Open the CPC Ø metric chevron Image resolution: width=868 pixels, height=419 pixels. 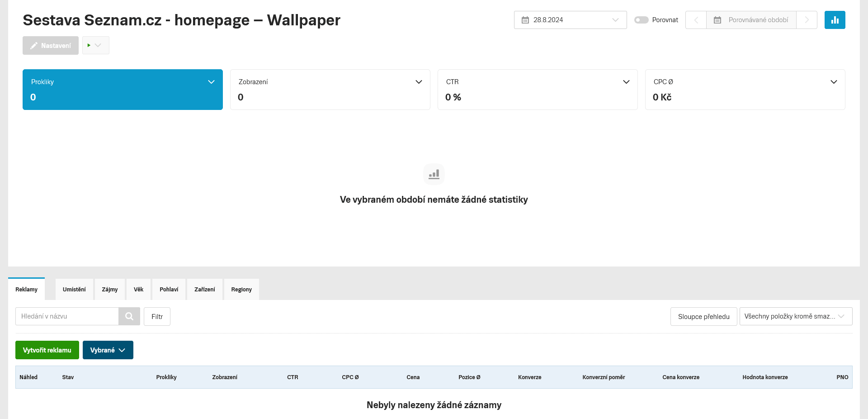click(x=834, y=82)
